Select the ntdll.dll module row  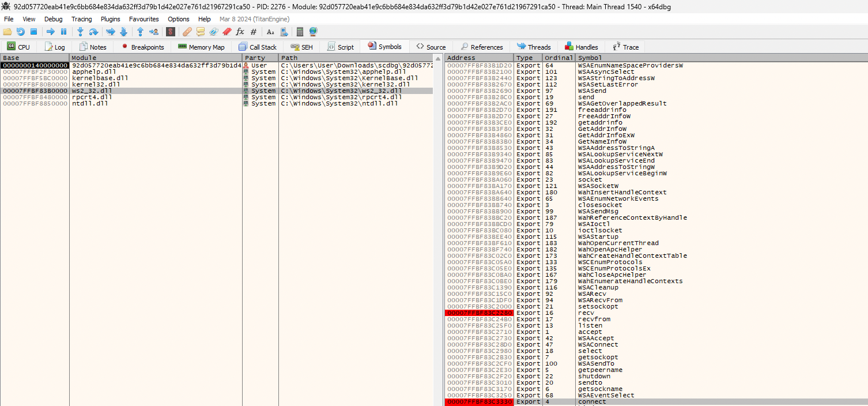217,104
